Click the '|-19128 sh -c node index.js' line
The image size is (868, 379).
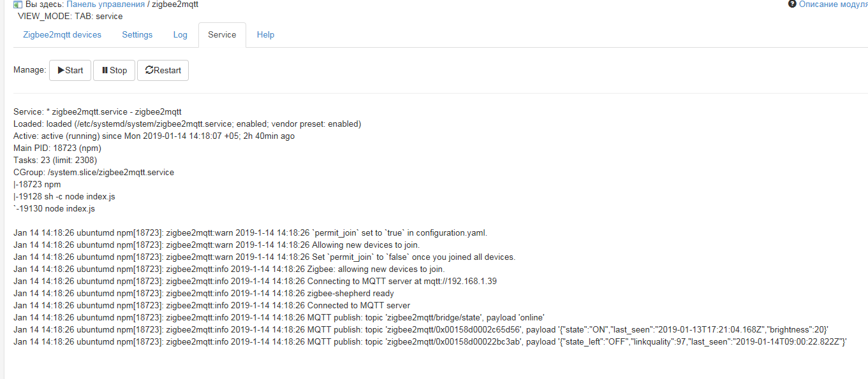64,196
